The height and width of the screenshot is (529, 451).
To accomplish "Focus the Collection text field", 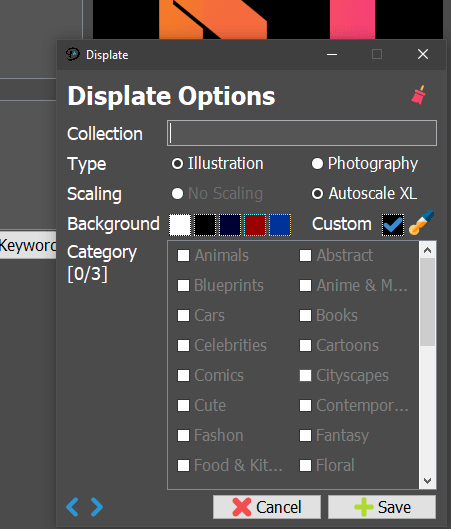I will [x=302, y=133].
